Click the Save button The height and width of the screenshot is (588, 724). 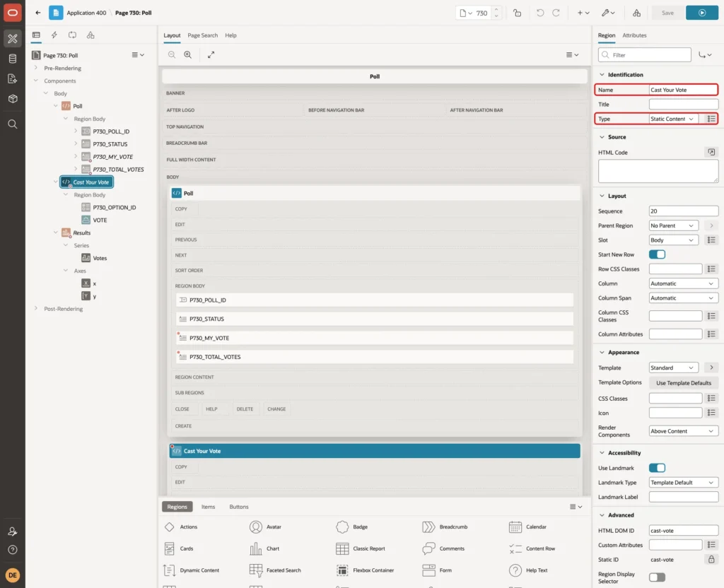pos(667,13)
